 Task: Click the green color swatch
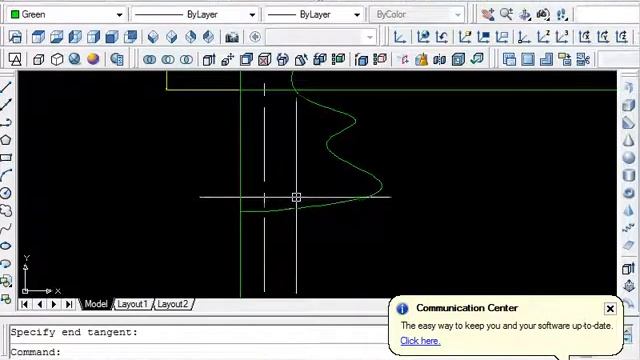click(15, 14)
